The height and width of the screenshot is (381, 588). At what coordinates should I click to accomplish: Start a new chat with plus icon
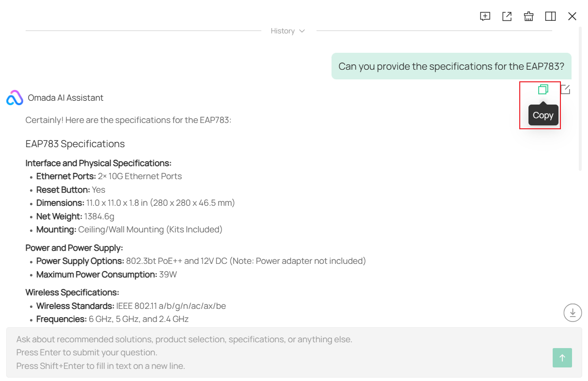coord(485,16)
